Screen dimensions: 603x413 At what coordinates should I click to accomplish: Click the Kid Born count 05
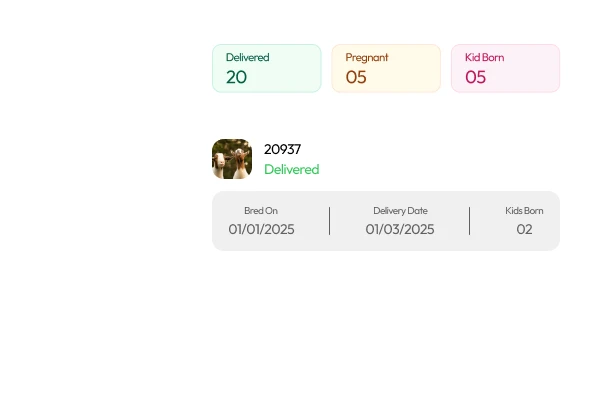coord(475,77)
